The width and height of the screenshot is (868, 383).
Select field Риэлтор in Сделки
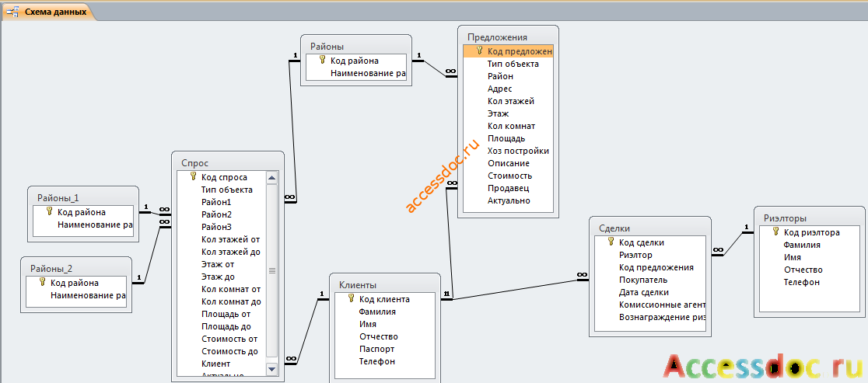[x=635, y=255]
